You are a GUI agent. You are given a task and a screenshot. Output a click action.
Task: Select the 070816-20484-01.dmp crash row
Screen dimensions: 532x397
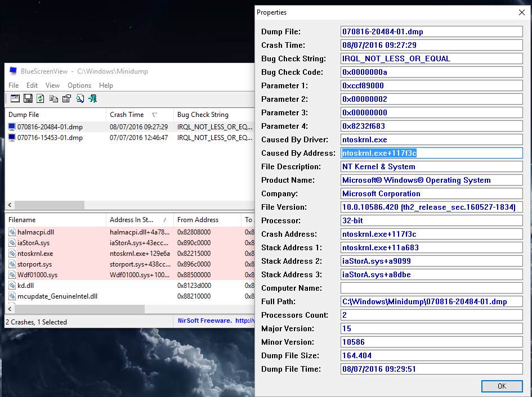pos(129,127)
